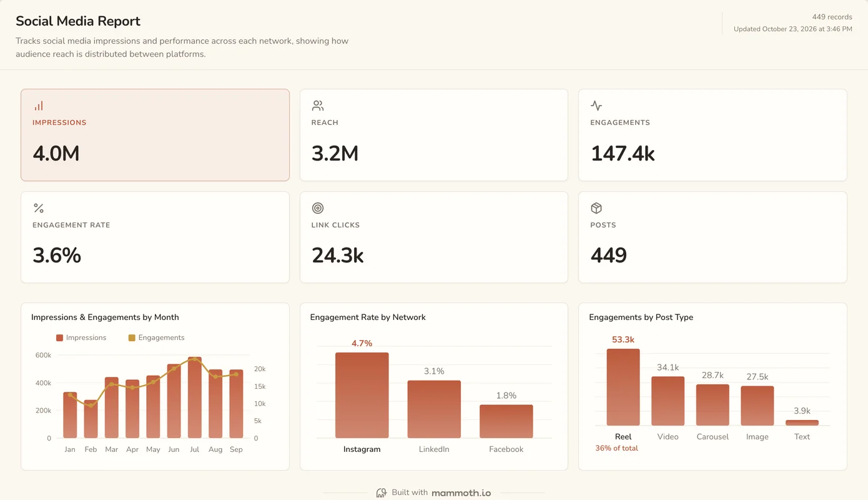Image resolution: width=868 pixels, height=500 pixels.
Task: Click the Feb impressions bar
Action: tap(91, 419)
